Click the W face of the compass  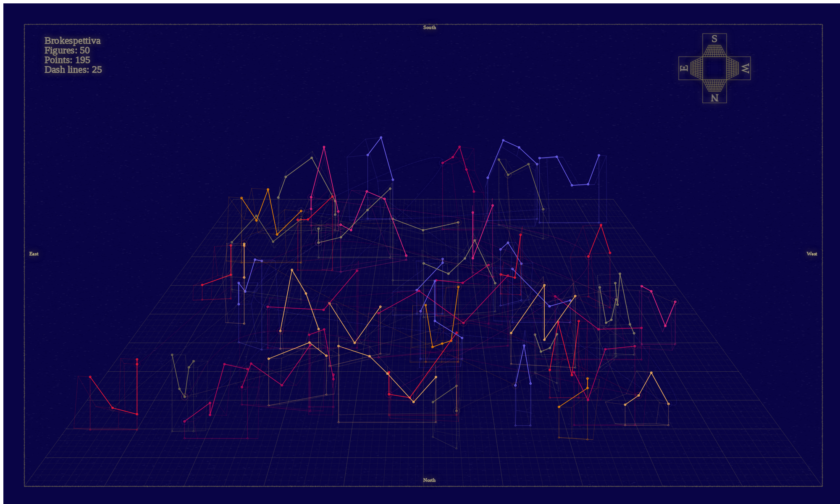pos(738,68)
